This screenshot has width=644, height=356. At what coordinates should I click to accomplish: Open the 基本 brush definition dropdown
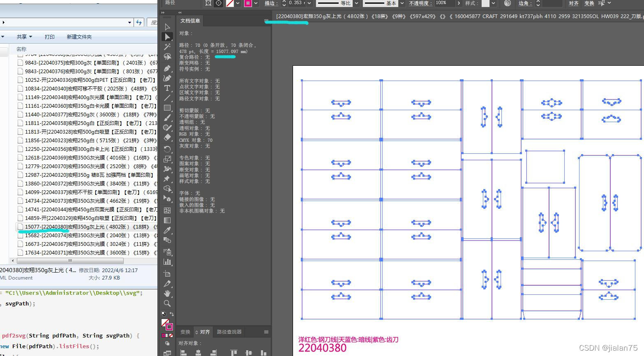[x=402, y=3]
